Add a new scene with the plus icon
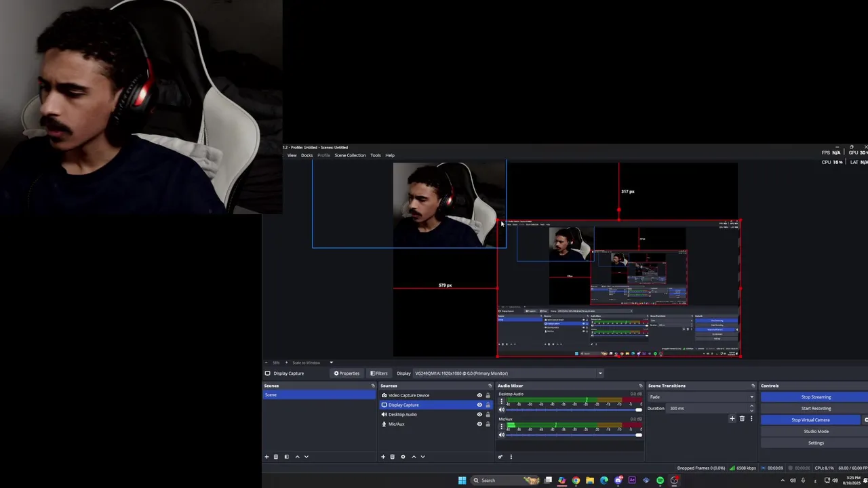The height and width of the screenshot is (488, 868). pos(267,457)
